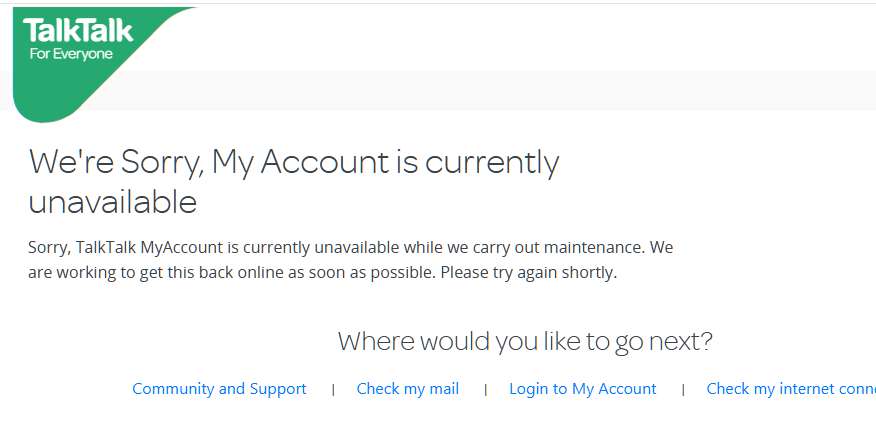The image size is (876, 422).
Task: Click the word 'unavailable' in the heading
Action: click(112, 202)
